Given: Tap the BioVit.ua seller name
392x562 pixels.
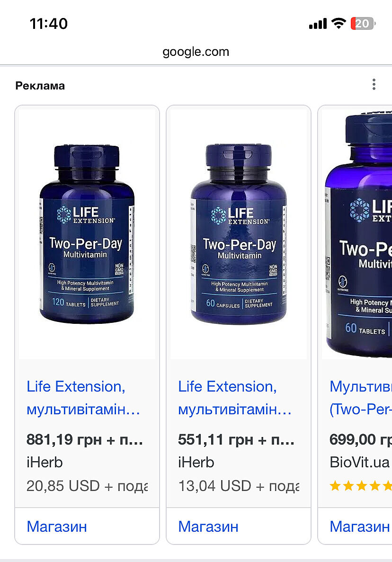Looking at the screenshot, I should point(359,463).
